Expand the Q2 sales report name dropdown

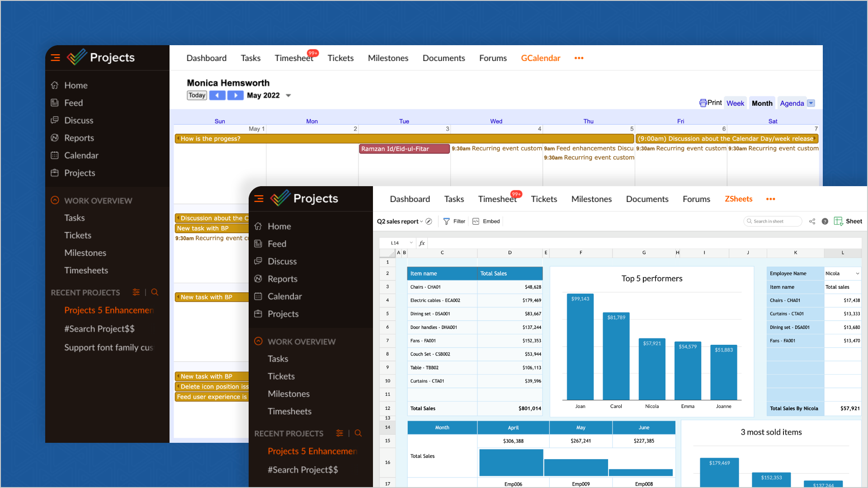(421, 221)
